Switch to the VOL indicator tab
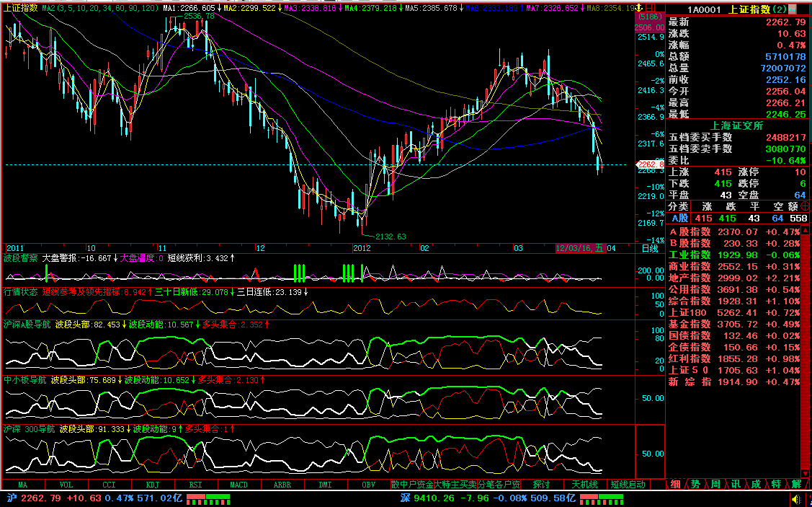Viewport: 812px width, 507px height. pyautogui.click(x=66, y=485)
